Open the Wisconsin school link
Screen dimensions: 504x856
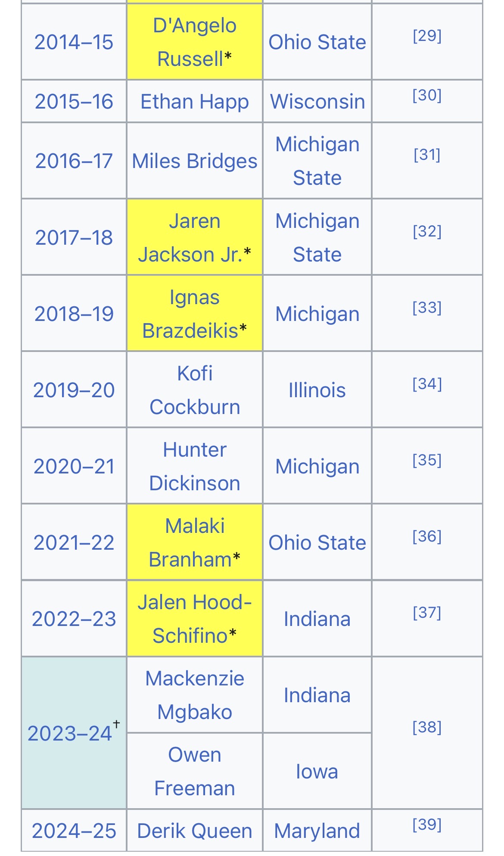point(317,102)
